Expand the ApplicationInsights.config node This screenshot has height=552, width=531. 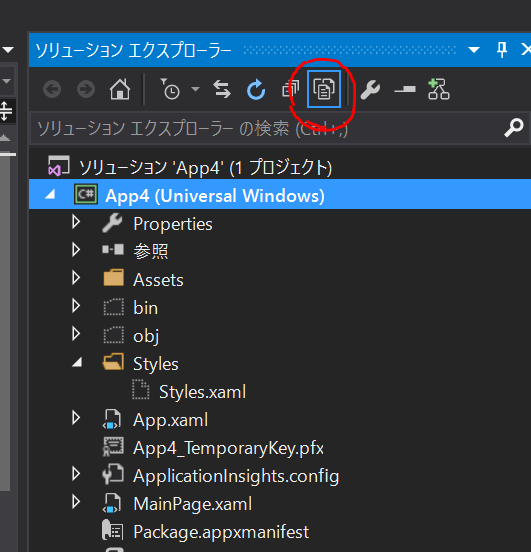click(x=76, y=474)
